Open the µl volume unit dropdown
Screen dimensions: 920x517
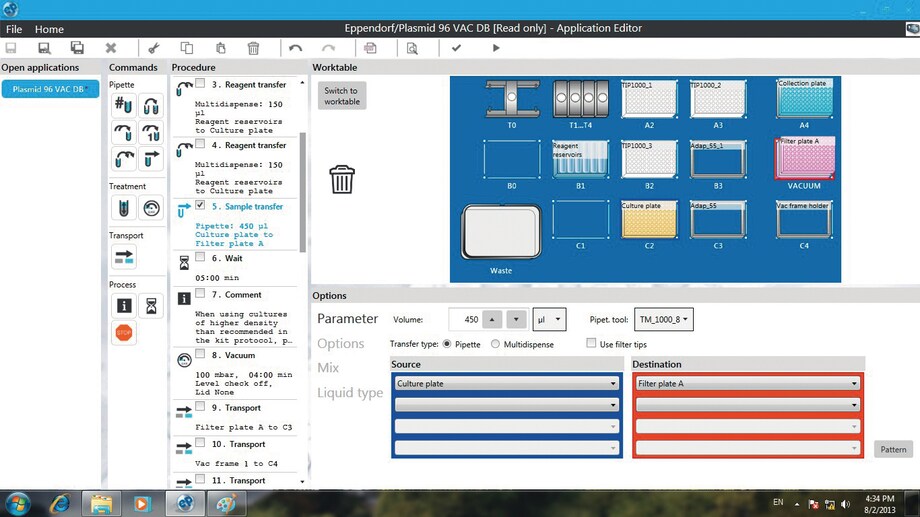[x=549, y=319]
